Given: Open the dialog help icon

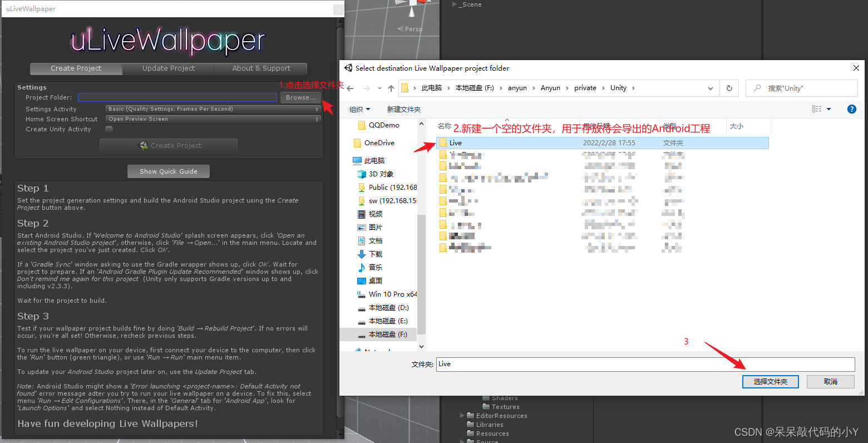Looking at the screenshot, I should tap(851, 109).
